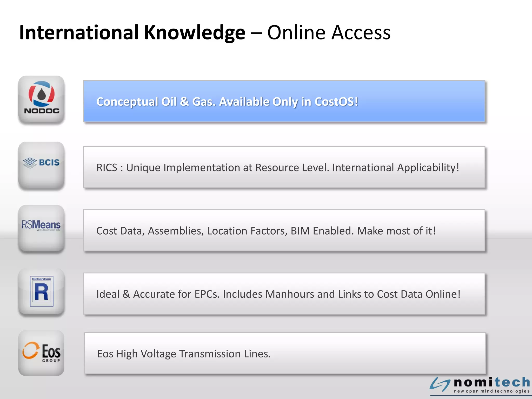Click the Conceptual Oil & Gas banner
The height and width of the screenshot is (399, 532).
(x=284, y=101)
